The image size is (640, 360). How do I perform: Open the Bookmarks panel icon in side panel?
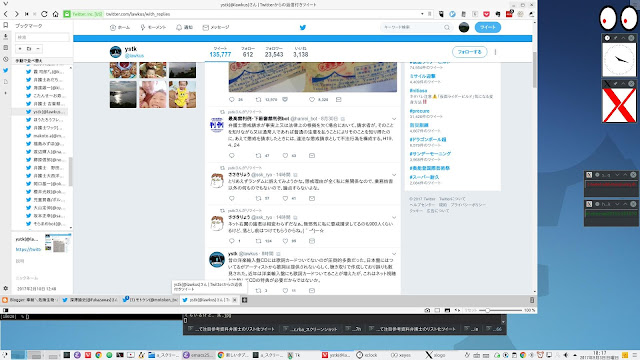[6, 25]
